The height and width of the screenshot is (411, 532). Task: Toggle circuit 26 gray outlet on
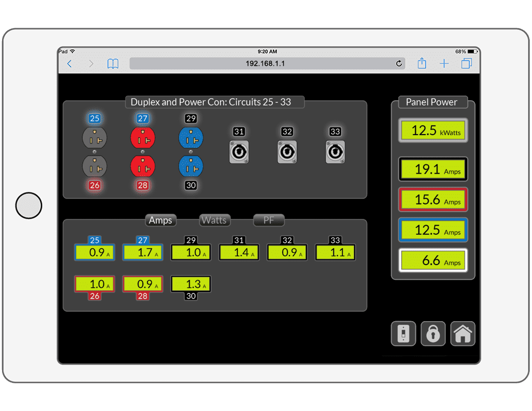pyautogui.click(x=95, y=166)
